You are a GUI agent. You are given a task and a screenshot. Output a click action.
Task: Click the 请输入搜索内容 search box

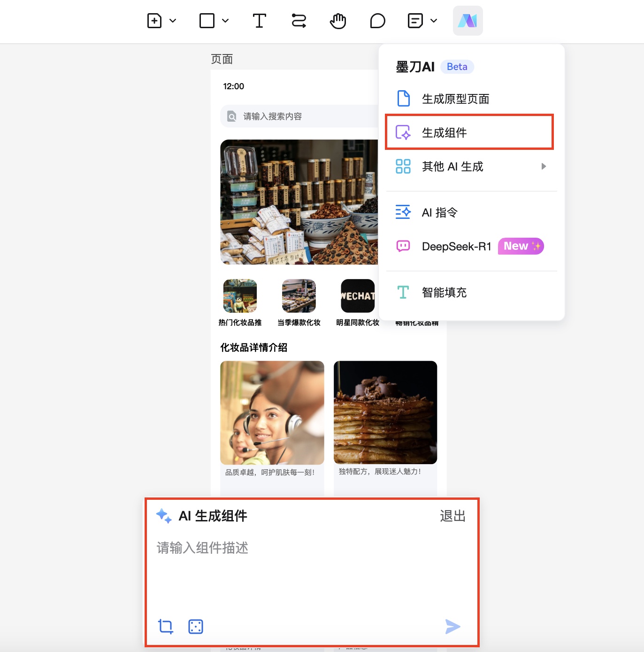[x=299, y=116]
